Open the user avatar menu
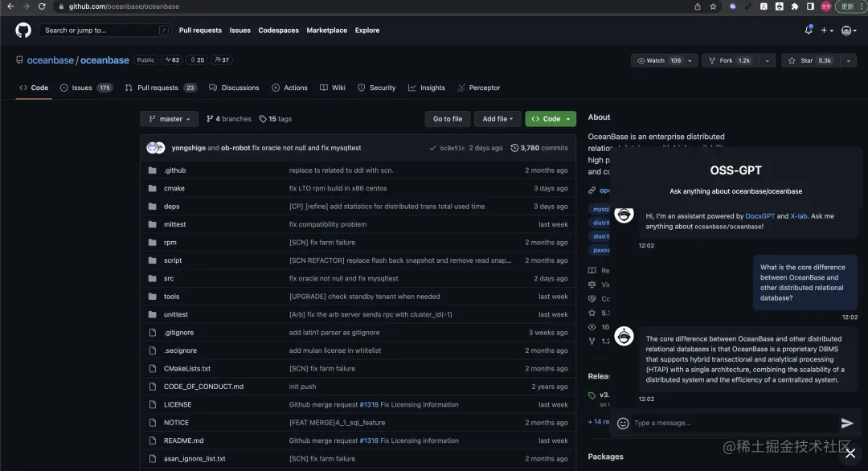This screenshot has height=471, width=868. (848, 31)
